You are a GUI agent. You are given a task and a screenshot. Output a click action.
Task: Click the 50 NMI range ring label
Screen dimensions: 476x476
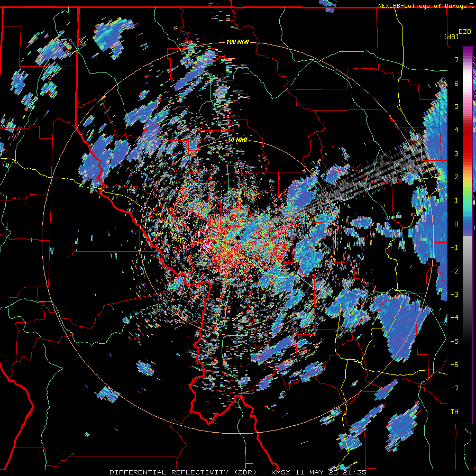point(237,140)
